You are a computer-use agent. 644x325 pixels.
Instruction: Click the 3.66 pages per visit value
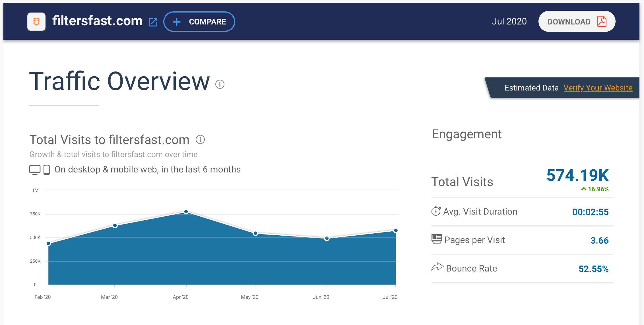coord(600,240)
